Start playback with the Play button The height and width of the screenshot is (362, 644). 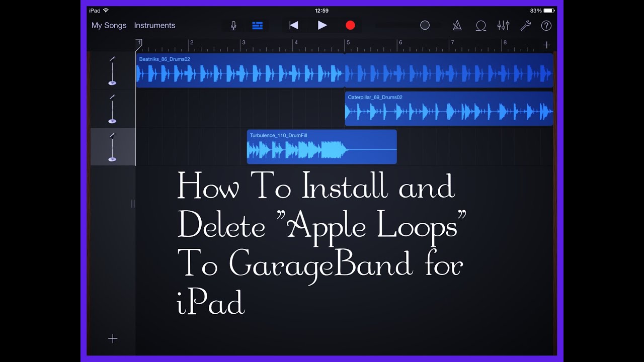tap(323, 25)
